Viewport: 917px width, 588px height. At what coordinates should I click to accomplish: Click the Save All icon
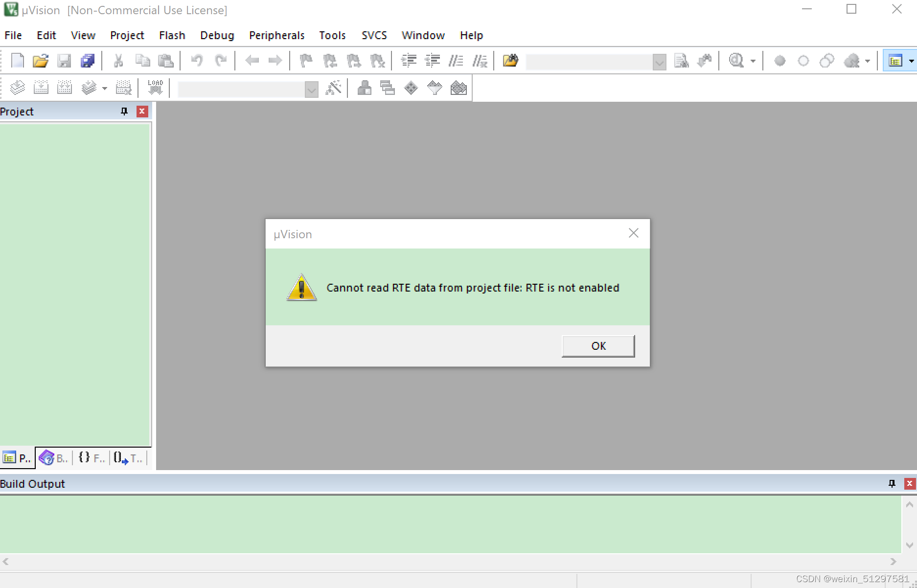tap(88, 61)
